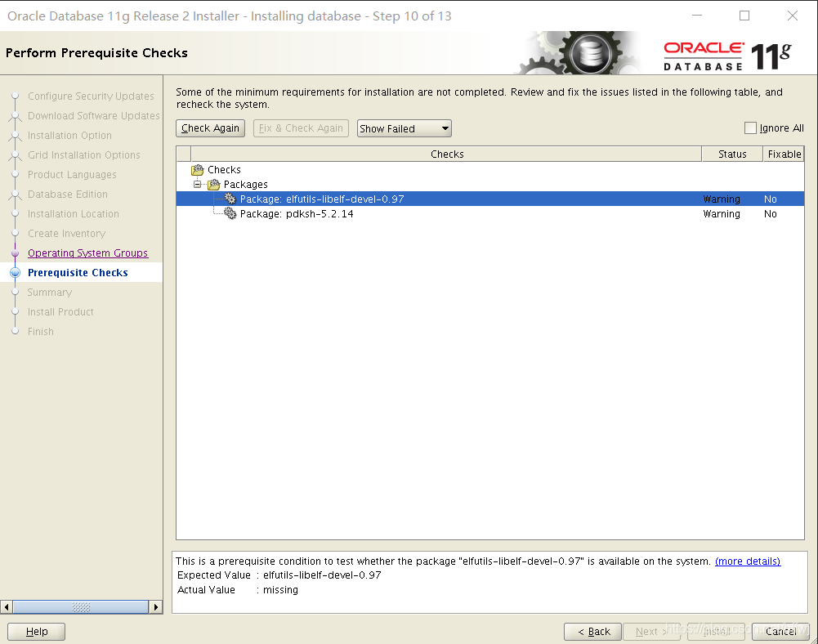Image resolution: width=818 pixels, height=644 pixels.
Task: Click Warning status of pdksh package
Action: [x=722, y=213]
